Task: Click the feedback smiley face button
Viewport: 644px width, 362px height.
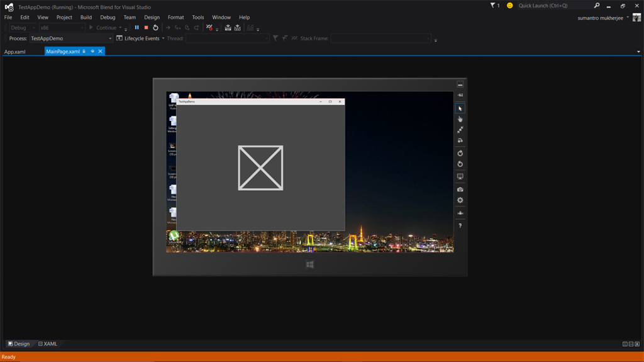Action: (x=509, y=6)
